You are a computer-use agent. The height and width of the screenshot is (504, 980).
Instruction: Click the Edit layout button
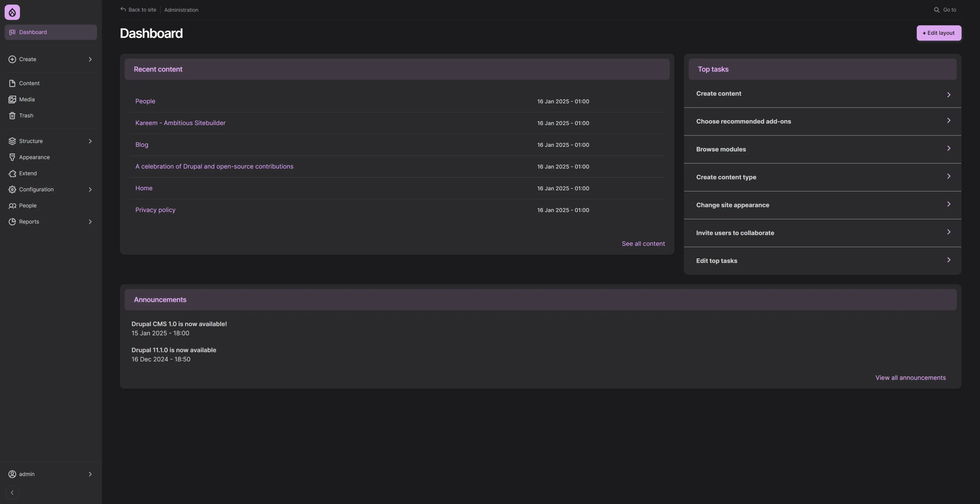(939, 33)
